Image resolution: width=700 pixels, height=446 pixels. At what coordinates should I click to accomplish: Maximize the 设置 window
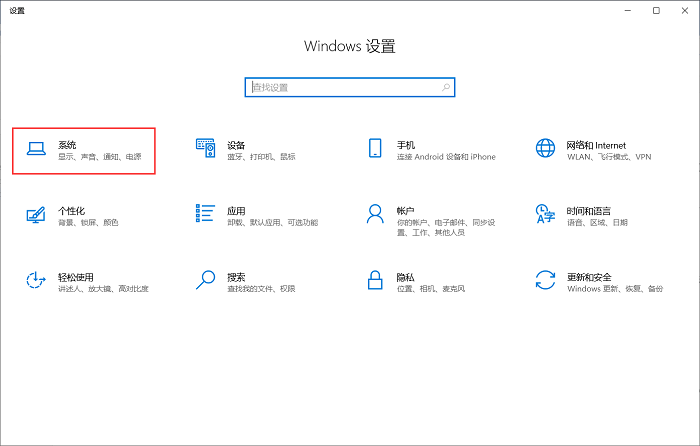656,10
